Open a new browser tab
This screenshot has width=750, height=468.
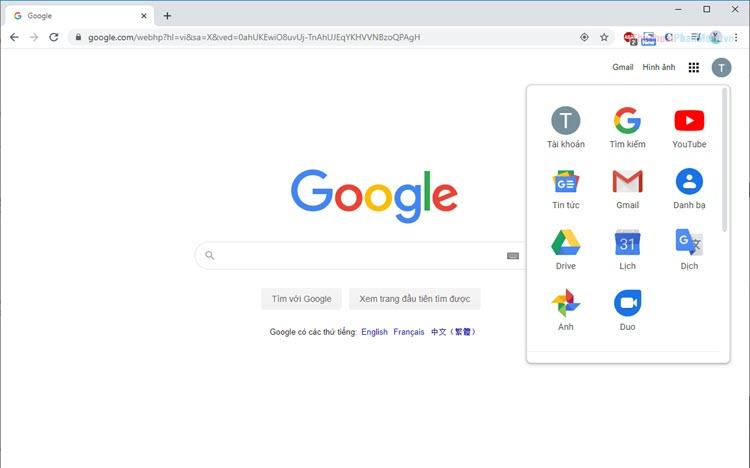(x=167, y=16)
